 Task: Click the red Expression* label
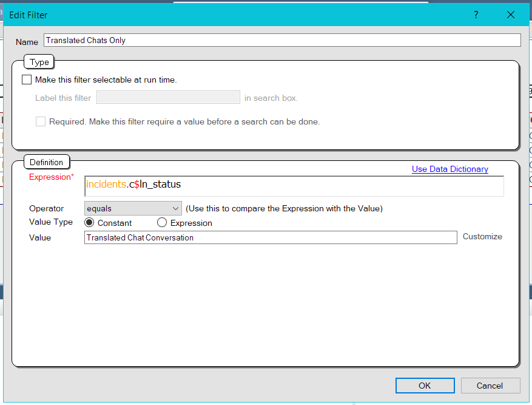[51, 177]
